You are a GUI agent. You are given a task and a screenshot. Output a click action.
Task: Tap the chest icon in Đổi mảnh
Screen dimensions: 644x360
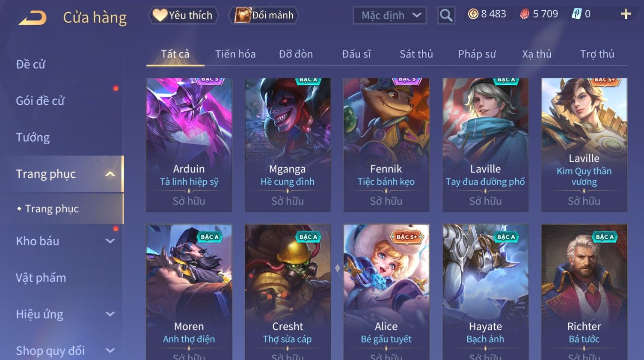(x=242, y=15)
